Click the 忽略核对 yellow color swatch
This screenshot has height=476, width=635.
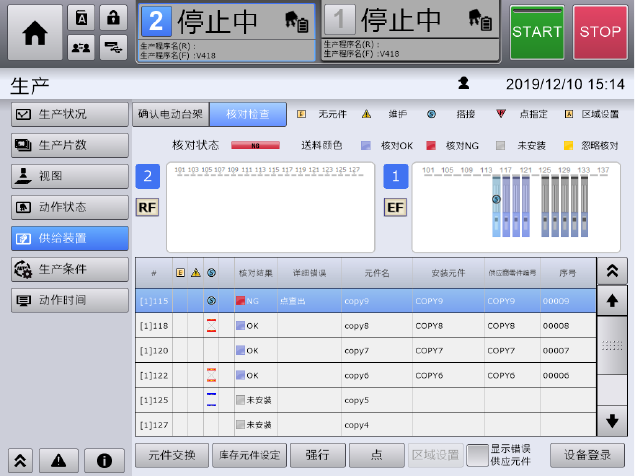568,145
